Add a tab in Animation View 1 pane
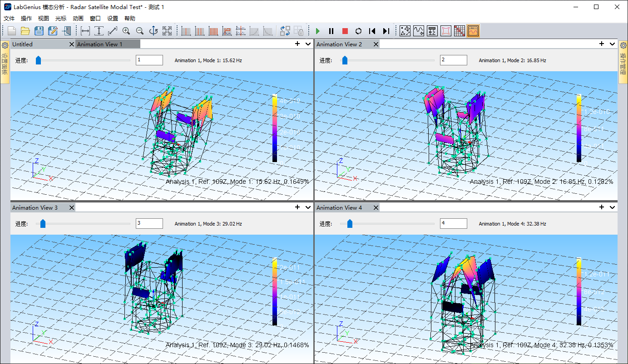 297,44
